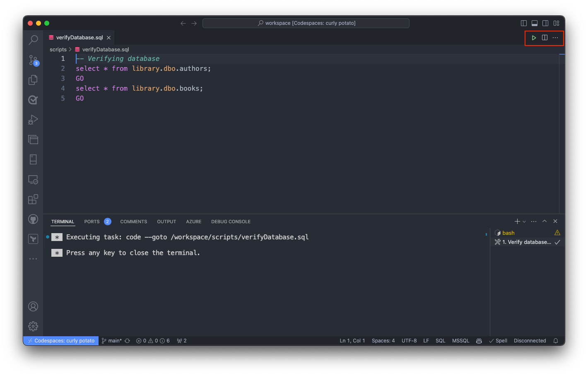
Task: Open the Run and Debug view
Action: [x=33, y=120]
